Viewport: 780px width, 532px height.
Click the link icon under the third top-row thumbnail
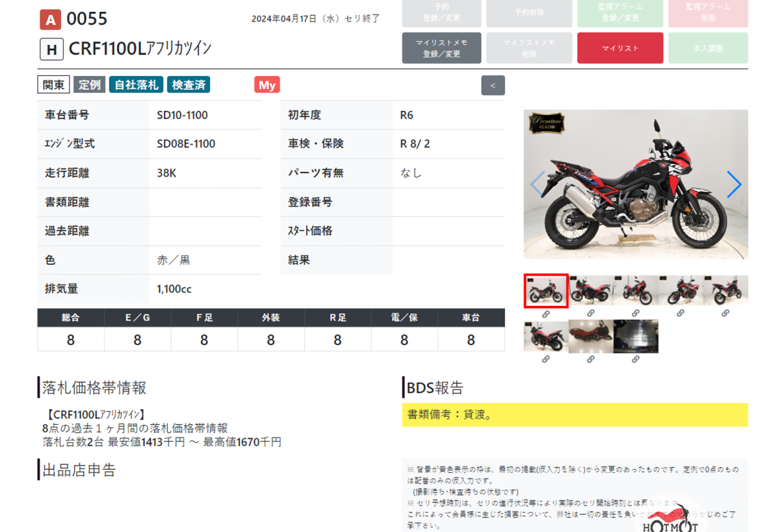click(636, 313)
